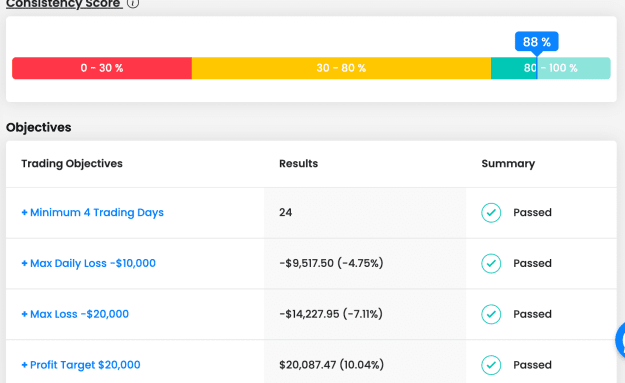
Task: Click Passed text in Minimum Trading Days row
Action: tap(533, 212)
